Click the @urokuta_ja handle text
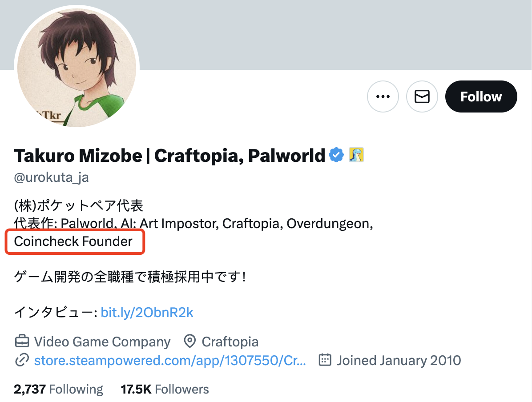The width and height of the screenshot is (532, 402). pos(51,178)
